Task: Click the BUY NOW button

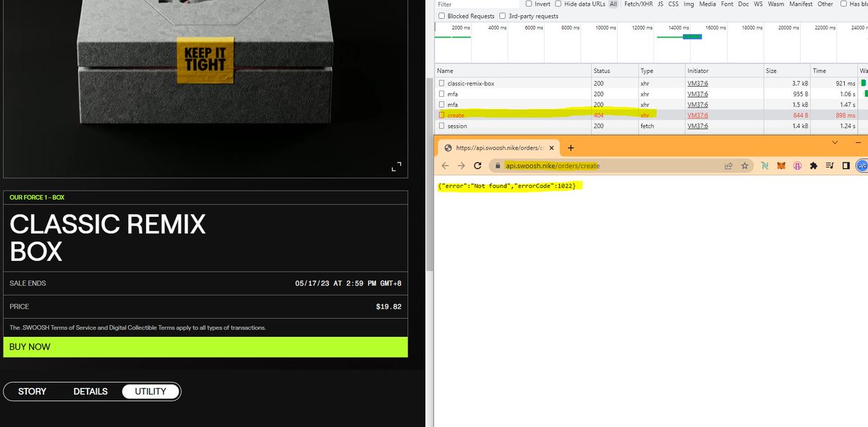Action: point(205,347)
